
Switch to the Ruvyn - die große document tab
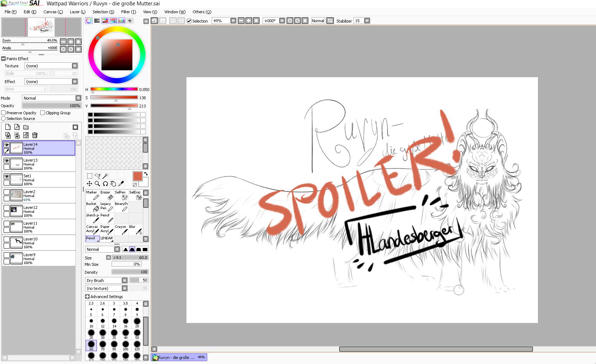tap(179, 357)
